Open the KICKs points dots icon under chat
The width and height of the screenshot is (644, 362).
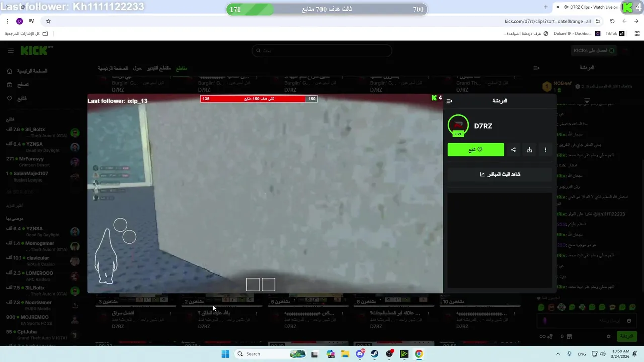coord(550,336)
